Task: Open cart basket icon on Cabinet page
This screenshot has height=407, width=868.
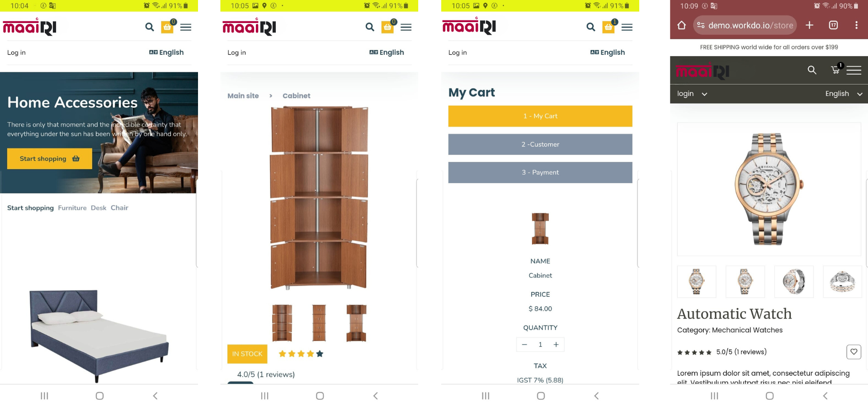Action: click(388, 27)
